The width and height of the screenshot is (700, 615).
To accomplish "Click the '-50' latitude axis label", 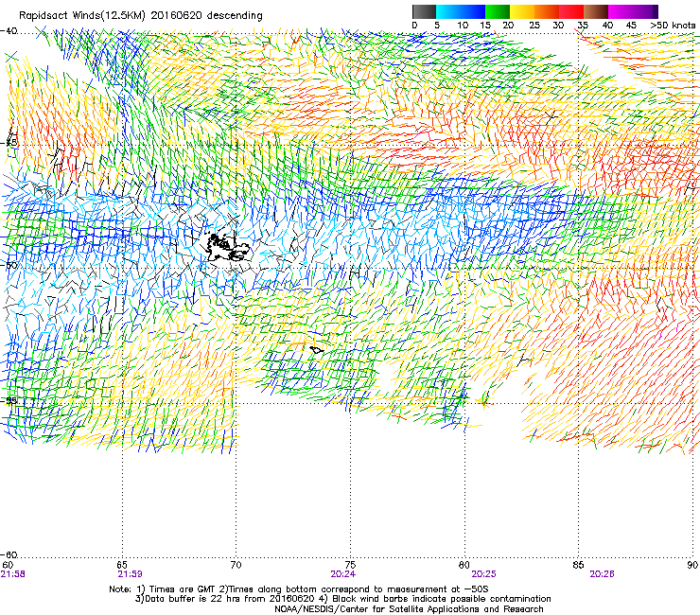I will click(9, 265).
